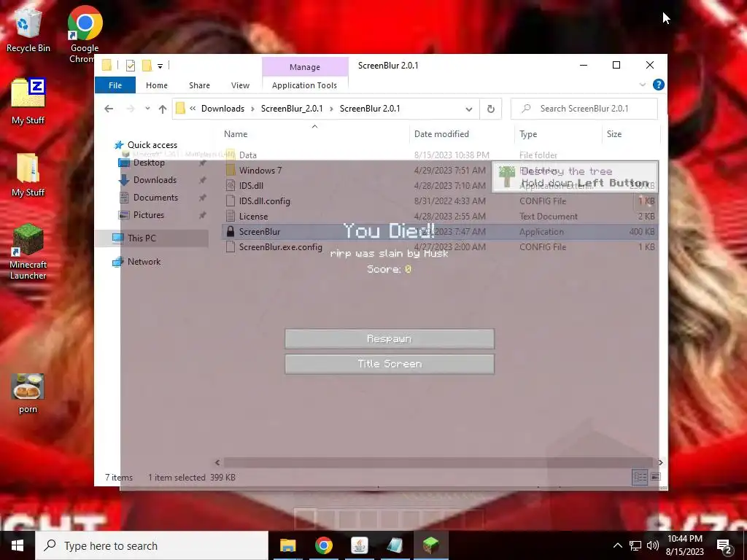Screen dimensions: 747x560
Task: Switch to the Share ribbon tab
Action: point(199,85)
